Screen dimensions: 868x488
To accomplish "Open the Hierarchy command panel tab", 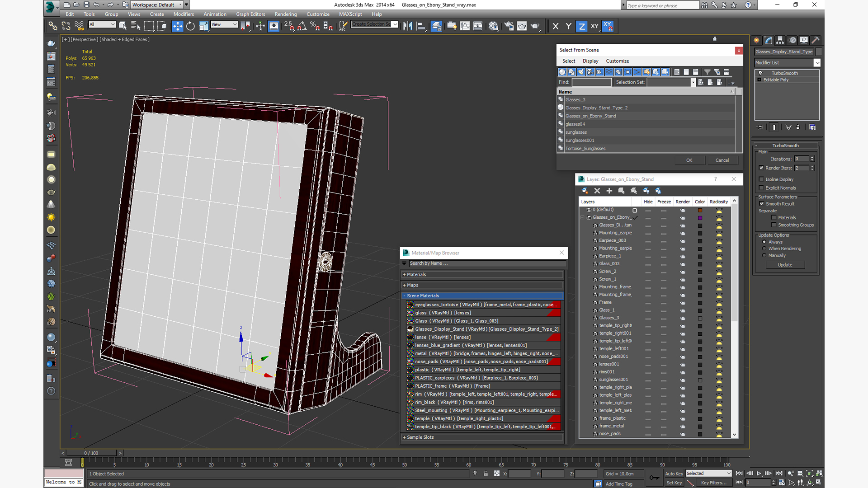I will click(x=780, y=40).
